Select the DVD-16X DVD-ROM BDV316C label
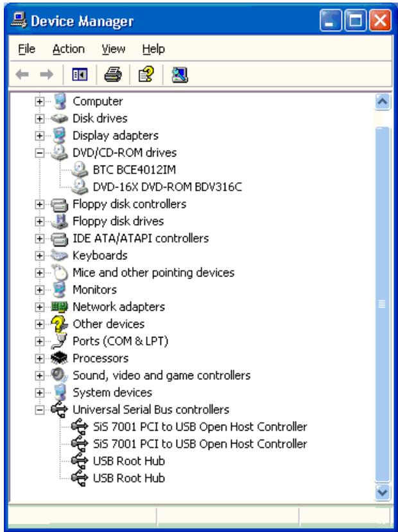This screenshot has height=532, width=398. tap(168, 187)
